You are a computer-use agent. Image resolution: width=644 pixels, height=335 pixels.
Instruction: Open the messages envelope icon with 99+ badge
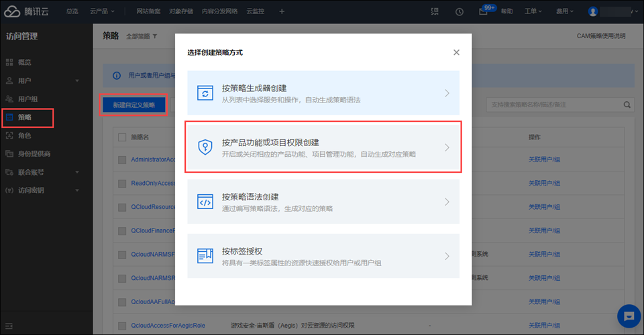pos(483,11)
